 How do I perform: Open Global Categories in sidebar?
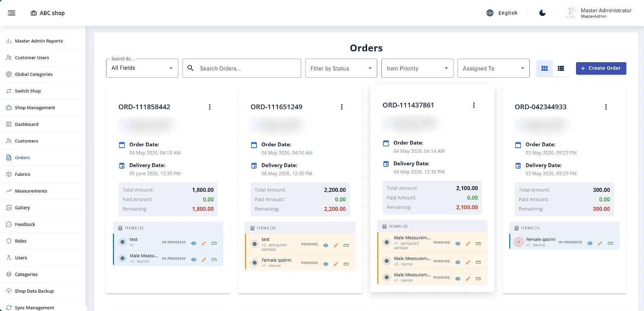tap(43, 74)
